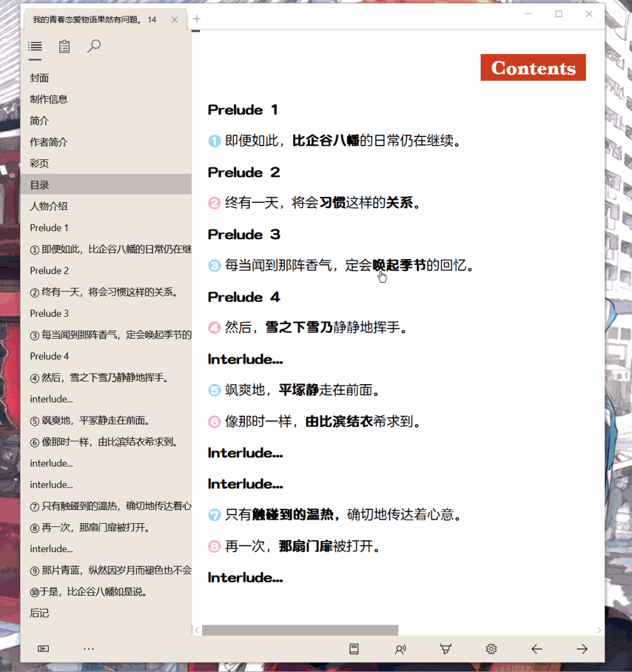Open sidebar chapter ① 即便如此
This screenshot has height=672, width=632.
point(106,249)
